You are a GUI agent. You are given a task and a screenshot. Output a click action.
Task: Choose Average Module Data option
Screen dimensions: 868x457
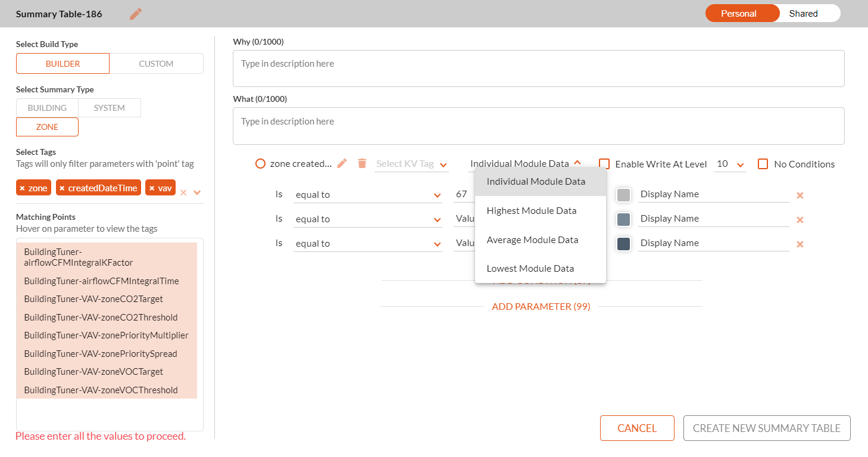pyautogui.click(x=541, y=240)
